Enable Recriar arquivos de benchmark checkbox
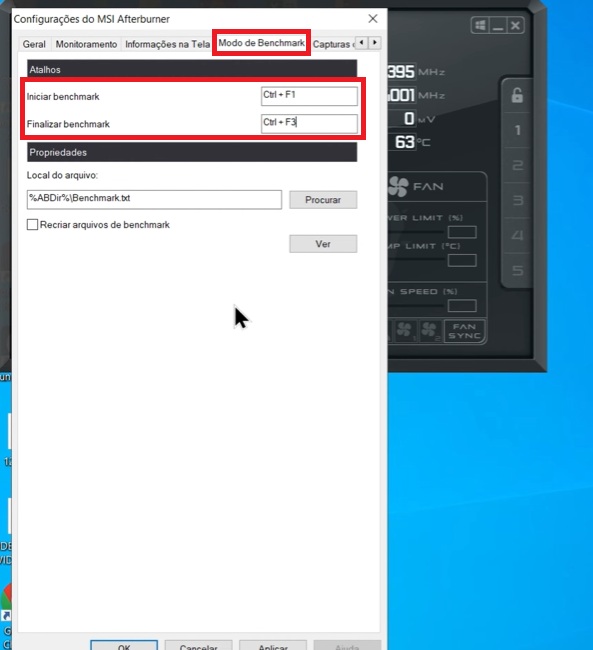This screenshot has width=593, height=650. coord(32,225)
